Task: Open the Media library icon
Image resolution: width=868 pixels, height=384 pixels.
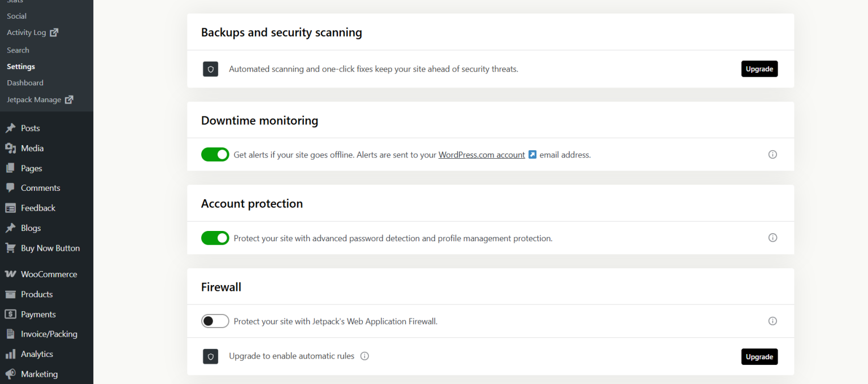Action: tap(10, 148)
